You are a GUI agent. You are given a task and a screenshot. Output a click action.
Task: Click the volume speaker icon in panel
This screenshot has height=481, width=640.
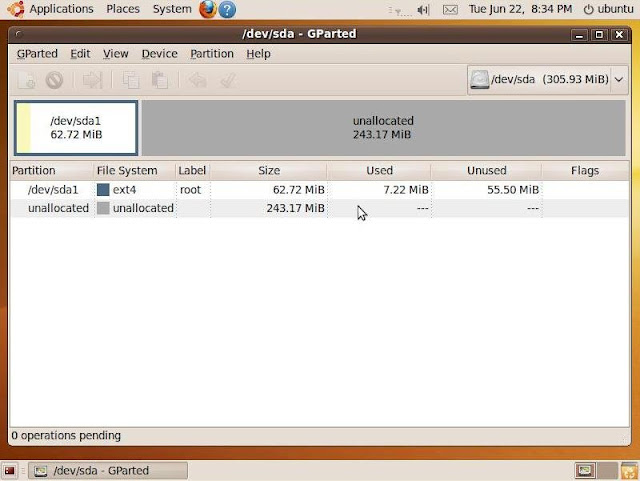[423, 10]
